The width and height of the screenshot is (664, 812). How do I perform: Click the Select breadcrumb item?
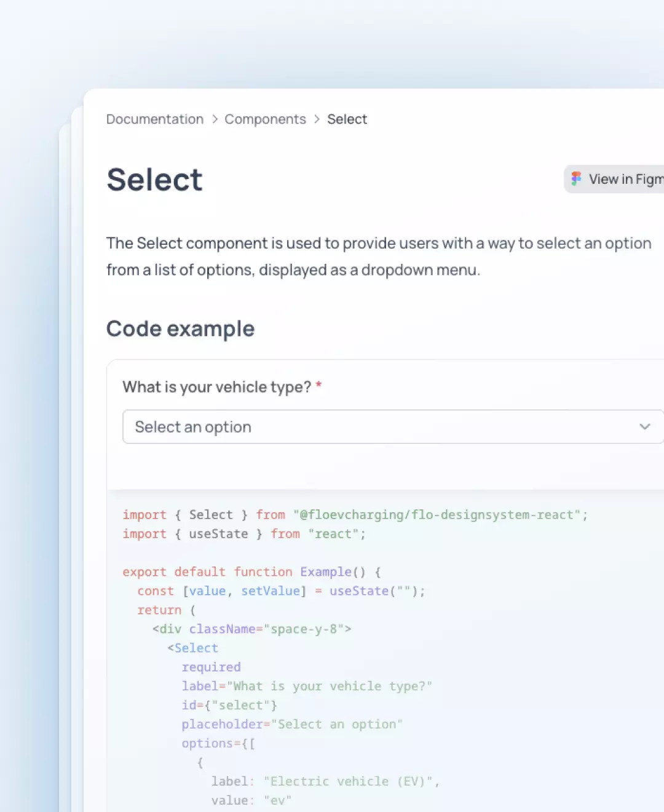[347, 119]
